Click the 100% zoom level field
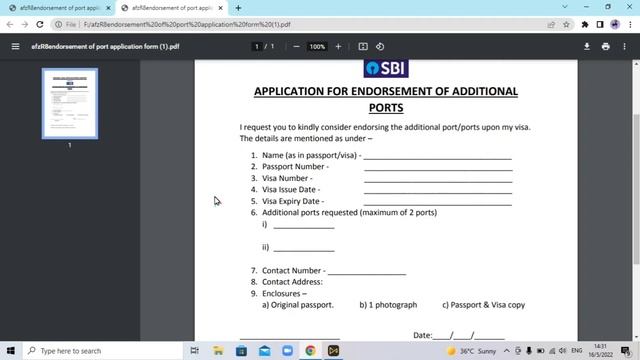Image resolution: width=640 pixels, height=360 pixels. 317,47
